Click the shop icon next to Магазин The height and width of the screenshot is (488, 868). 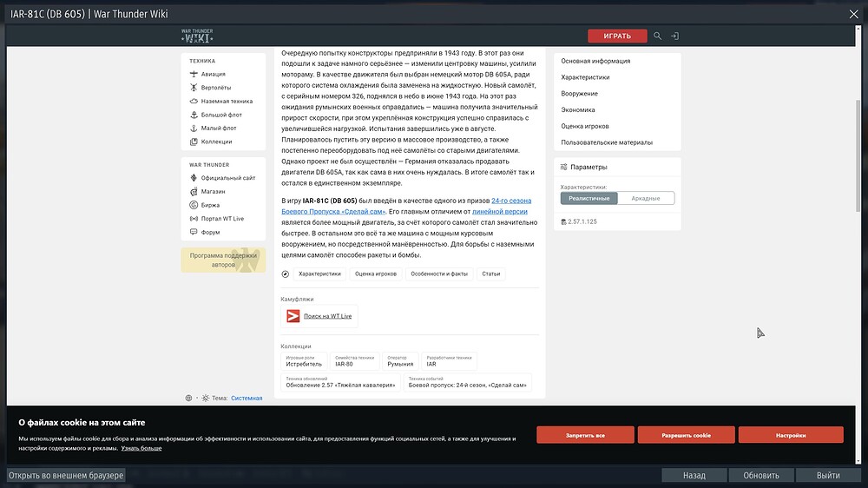(x=194, y=192)
